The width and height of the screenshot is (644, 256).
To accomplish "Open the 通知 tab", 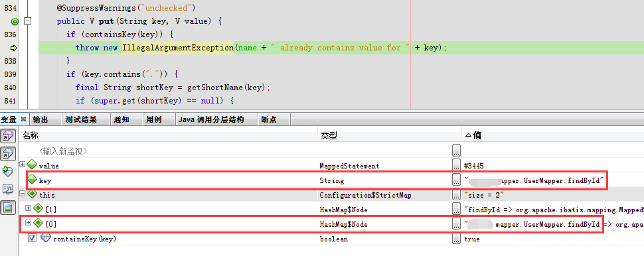I will tap(121, 119).
